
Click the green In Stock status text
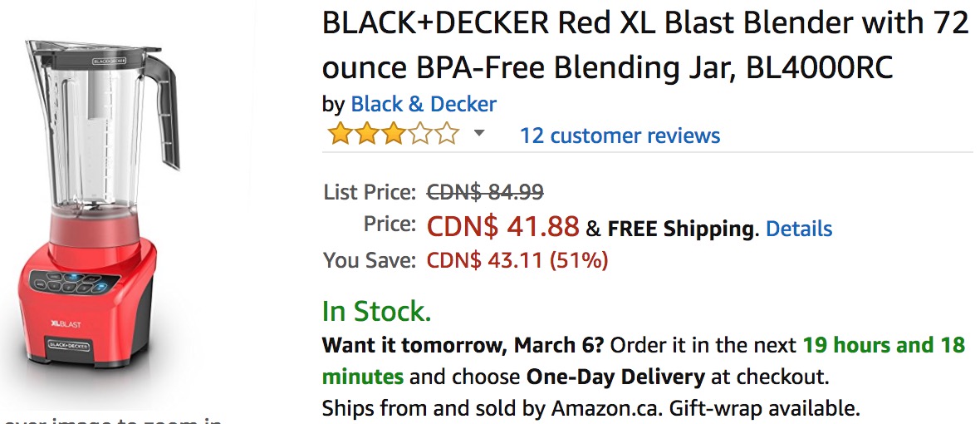377,311
